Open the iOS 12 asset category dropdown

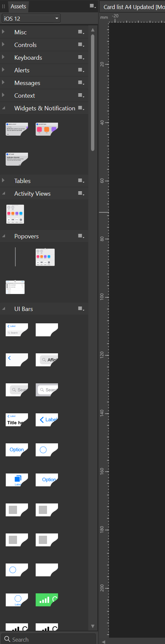pos(31,19)
